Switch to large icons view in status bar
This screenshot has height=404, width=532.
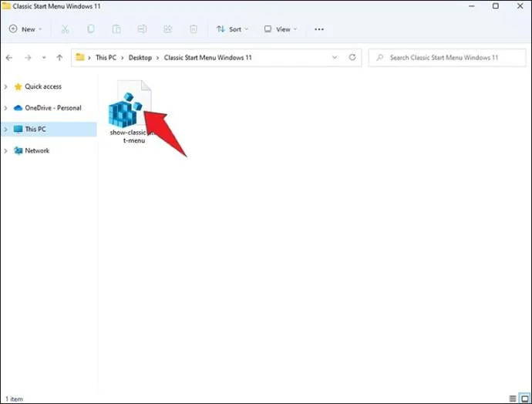[525, 399]
